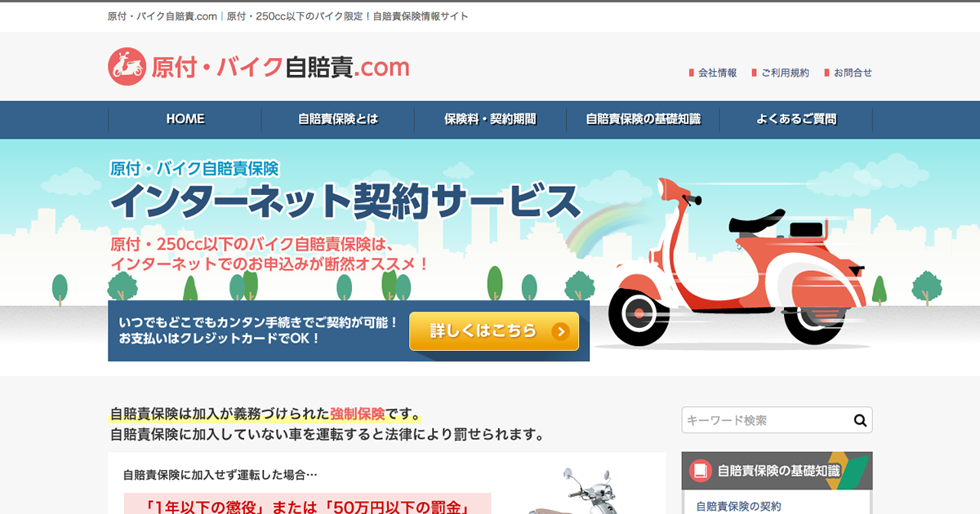Click the red scooter logo icon
Image resolution: width=980 pixels, height=514 pixels.
tap(127, 67)
